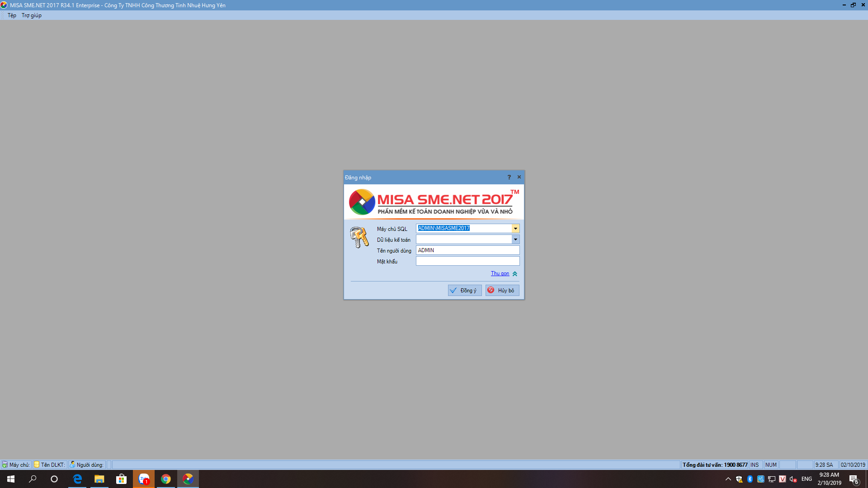Image resolution: width=868 pixels, height=488 pixels.
Task: Click the keys icon in login dialog
Action: tap(359, 237)
